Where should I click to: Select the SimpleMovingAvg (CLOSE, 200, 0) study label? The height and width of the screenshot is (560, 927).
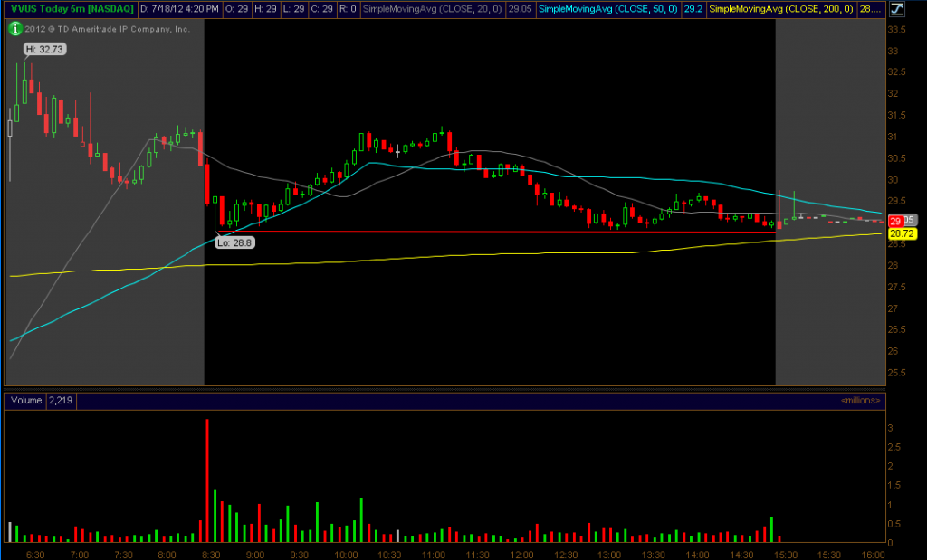[x=781, y=9]
